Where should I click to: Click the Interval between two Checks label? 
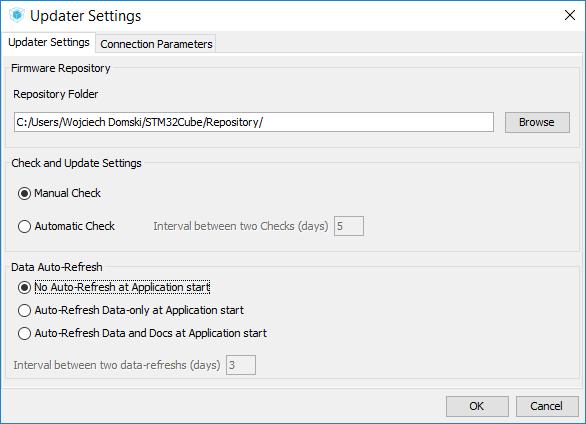pyautogui.click(x=241, y=226)
